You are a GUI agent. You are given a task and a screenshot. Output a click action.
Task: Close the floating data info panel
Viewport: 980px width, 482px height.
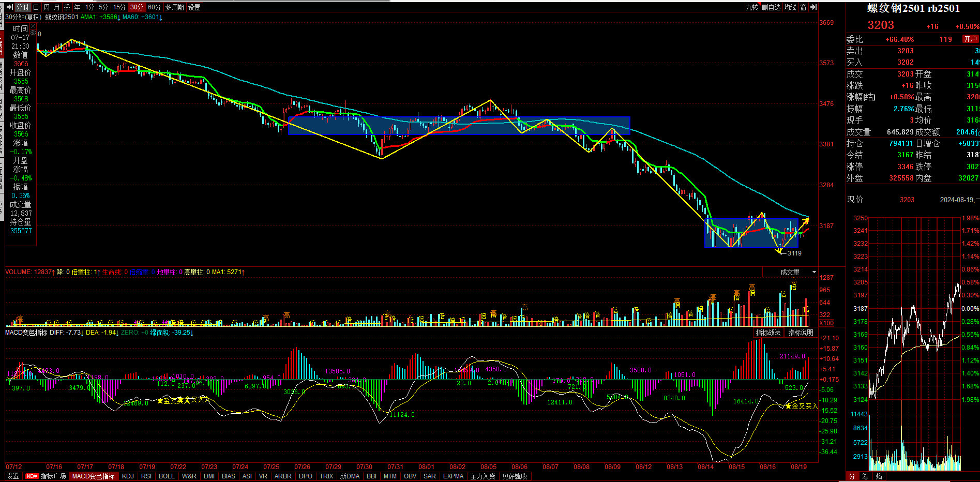[33, 25]
